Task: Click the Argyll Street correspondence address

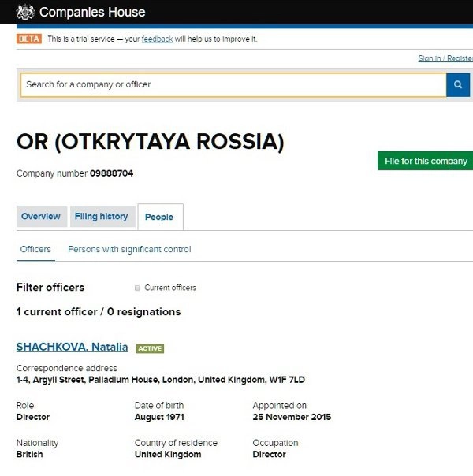Action: tap(160, 380)
